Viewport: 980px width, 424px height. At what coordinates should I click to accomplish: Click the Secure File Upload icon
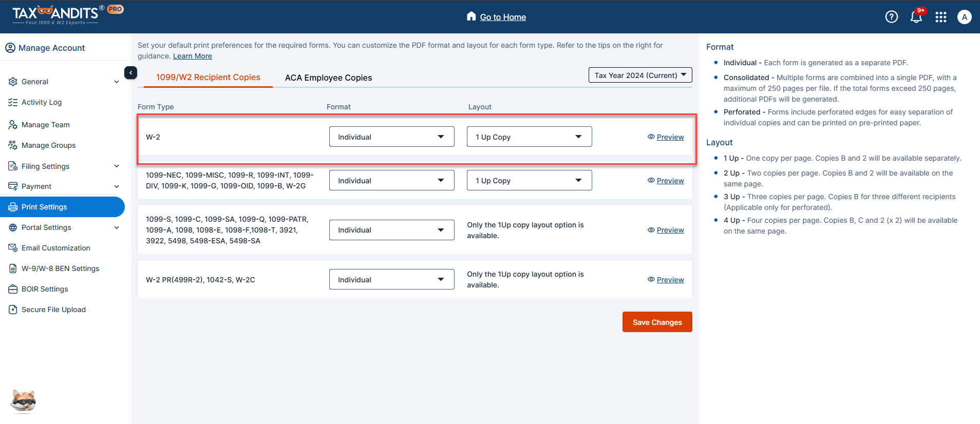coord(13,310)
